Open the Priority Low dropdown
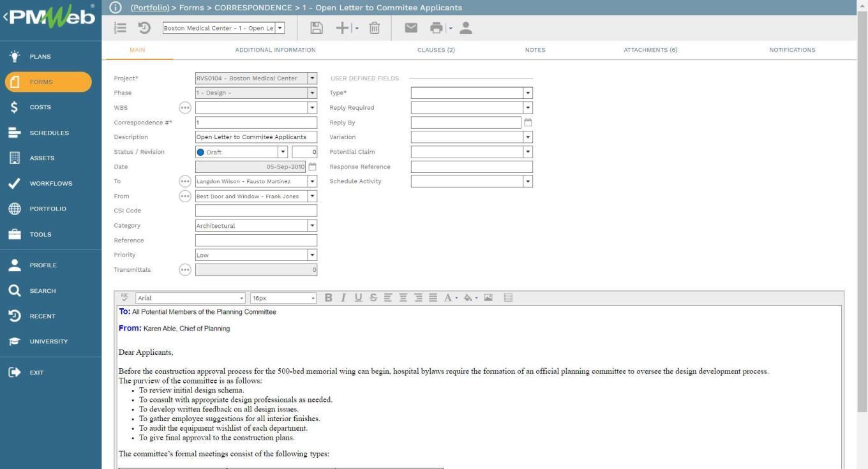868x469 pixels. (312, 255)
